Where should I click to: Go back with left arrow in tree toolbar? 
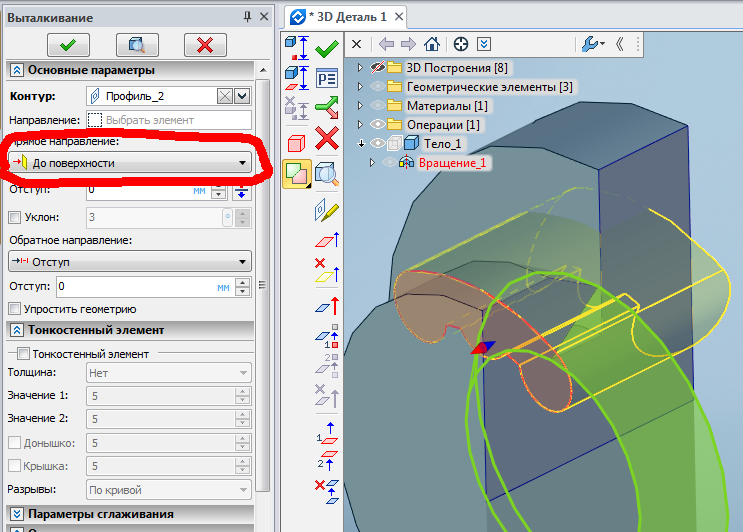(386, 45)
